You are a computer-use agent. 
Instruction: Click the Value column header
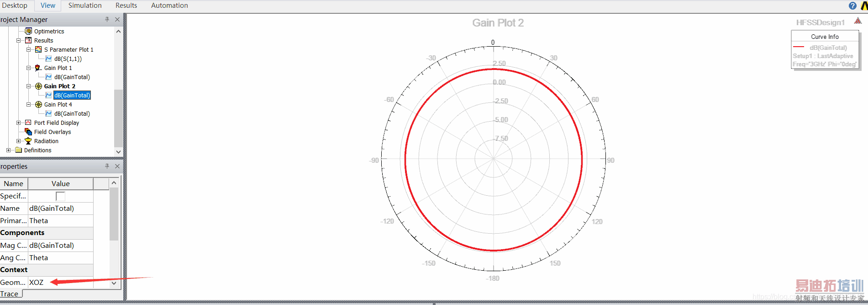click(61, 184)
